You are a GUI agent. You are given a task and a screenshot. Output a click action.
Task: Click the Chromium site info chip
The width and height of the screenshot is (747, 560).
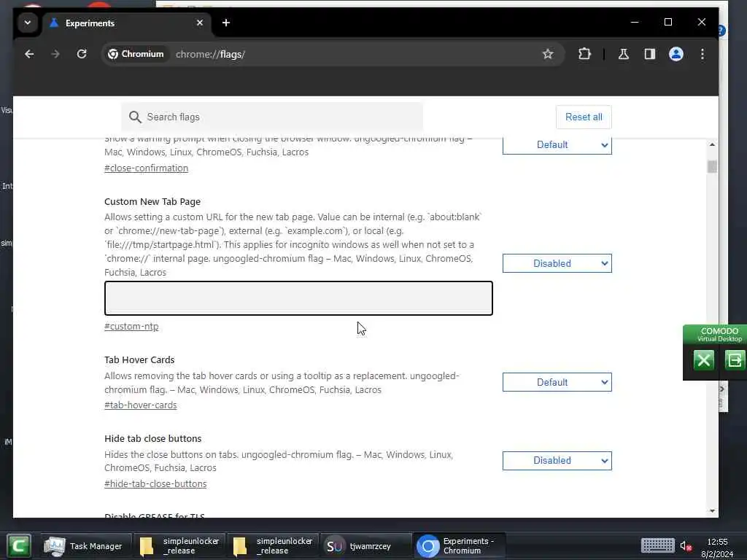click(x=136, y=54)
